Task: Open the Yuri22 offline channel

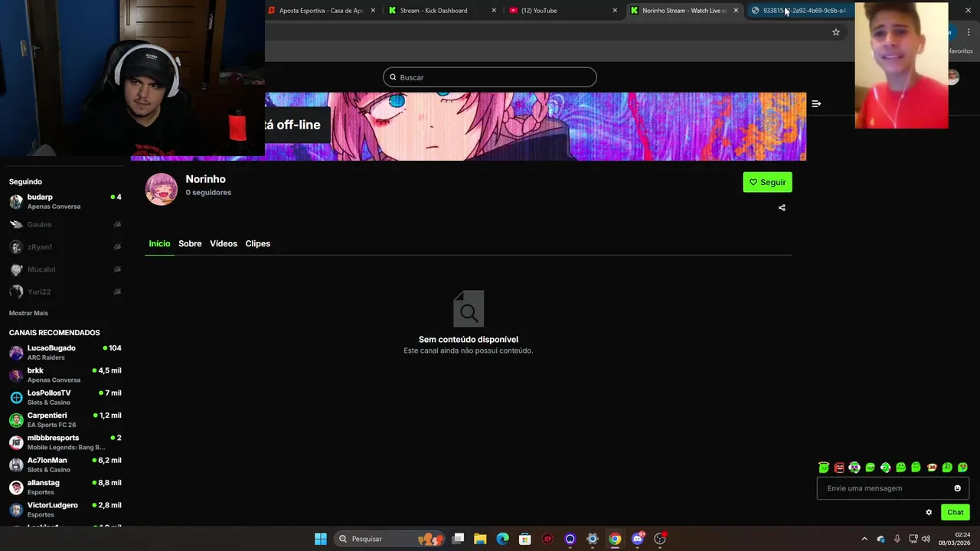Action: click(65, 292)
